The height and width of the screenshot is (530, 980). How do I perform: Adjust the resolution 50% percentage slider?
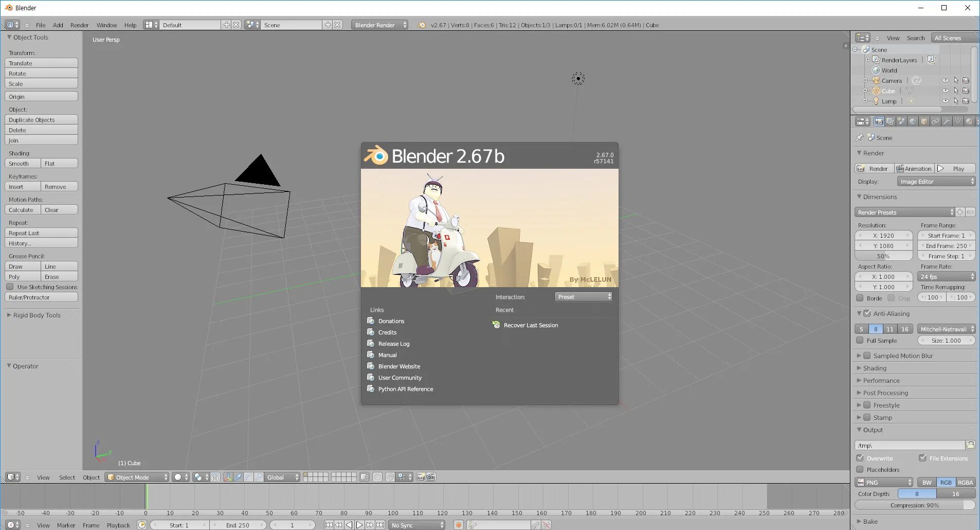pyautogui.click(x=883, y=256)
